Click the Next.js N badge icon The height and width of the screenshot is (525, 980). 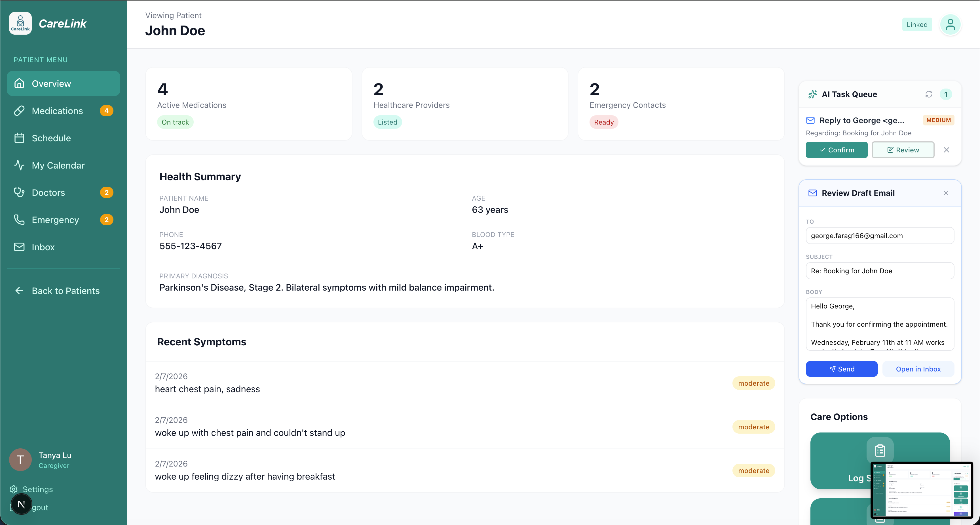click(x=21, y=504)
